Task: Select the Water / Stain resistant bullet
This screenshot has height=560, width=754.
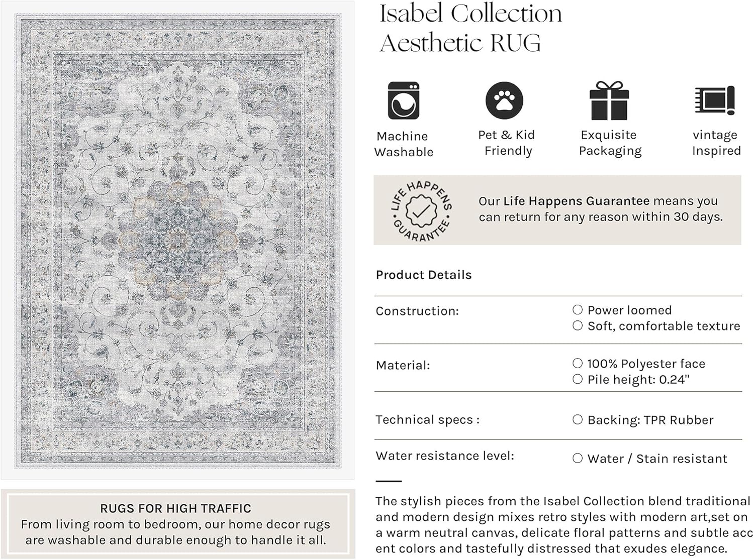Action: (x=578, y=458)
